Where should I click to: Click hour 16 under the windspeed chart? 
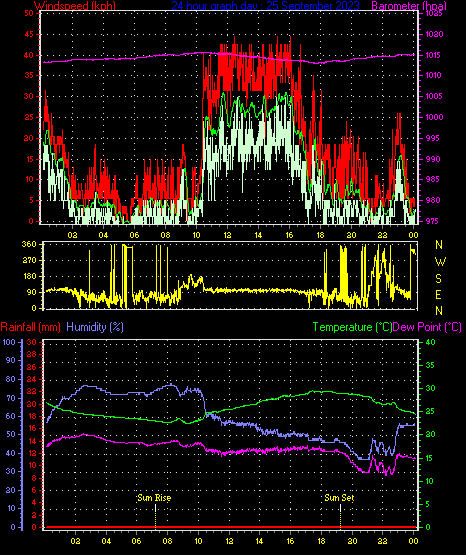(x=289, y=235)
